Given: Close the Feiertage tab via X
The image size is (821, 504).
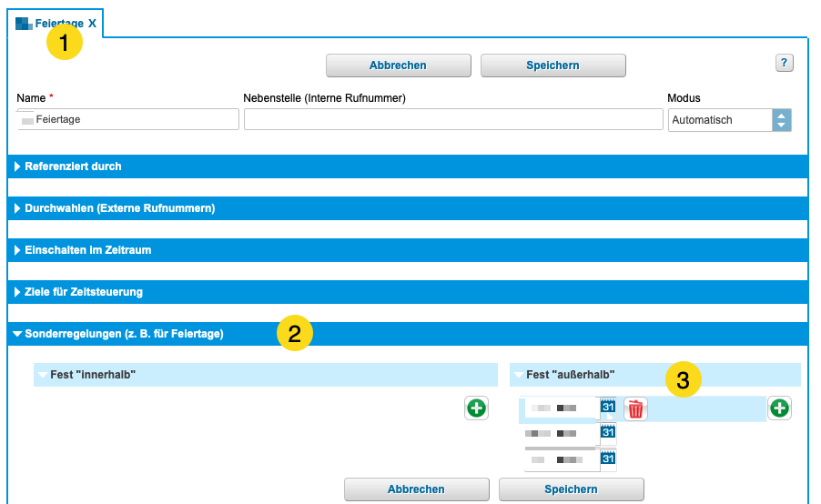Looking at the screenshot, I should (92, 23).
